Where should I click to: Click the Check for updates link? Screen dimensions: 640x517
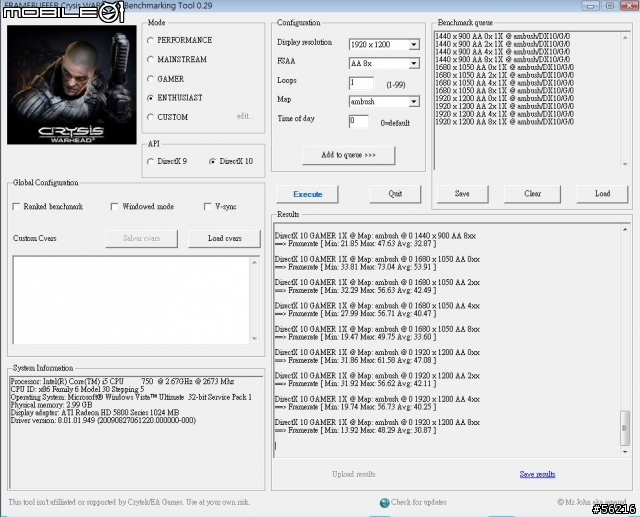tap(418, 502)
